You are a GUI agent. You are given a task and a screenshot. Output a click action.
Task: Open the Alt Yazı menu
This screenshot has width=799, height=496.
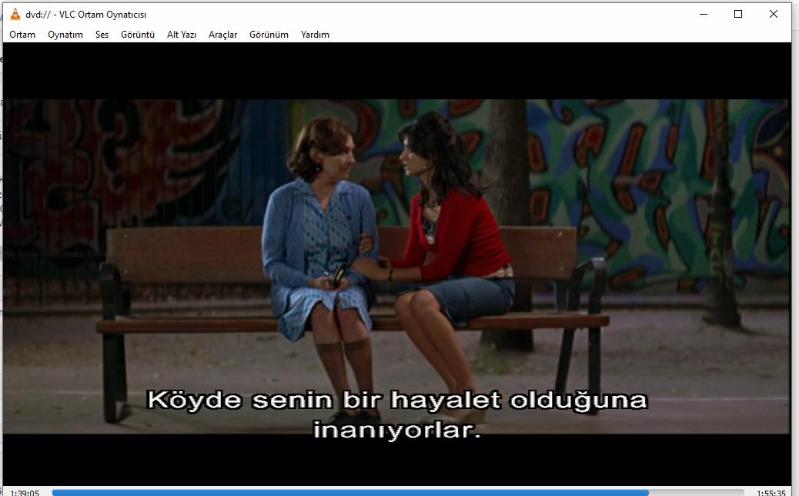click(181, 35)
